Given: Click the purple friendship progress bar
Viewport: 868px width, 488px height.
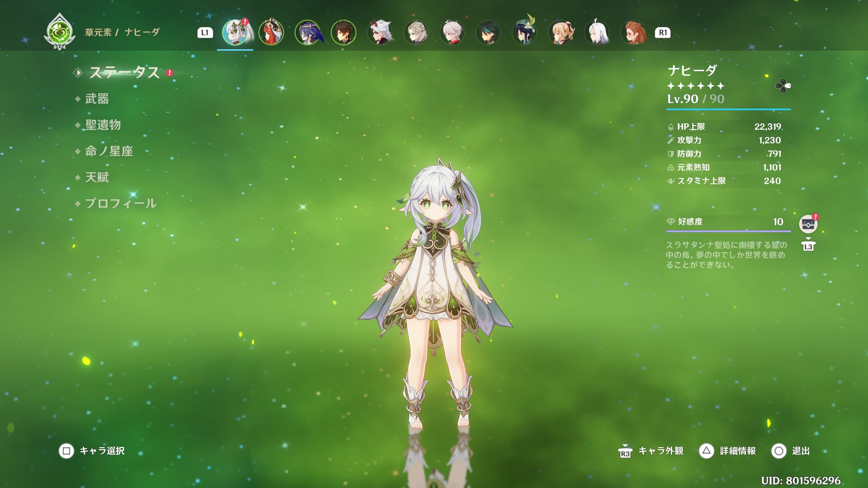Looking at the screenshot, I should coord(729,231).
